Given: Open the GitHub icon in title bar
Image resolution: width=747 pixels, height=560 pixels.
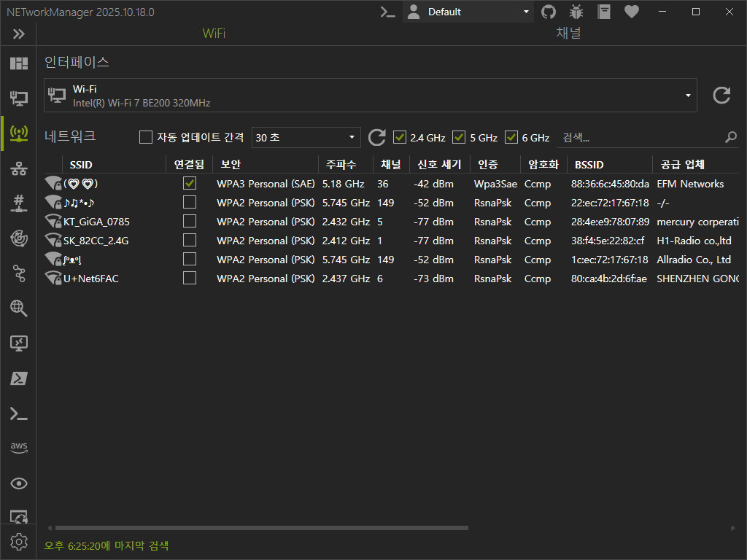Looking at the screenshot, I should tap(549, 12).
